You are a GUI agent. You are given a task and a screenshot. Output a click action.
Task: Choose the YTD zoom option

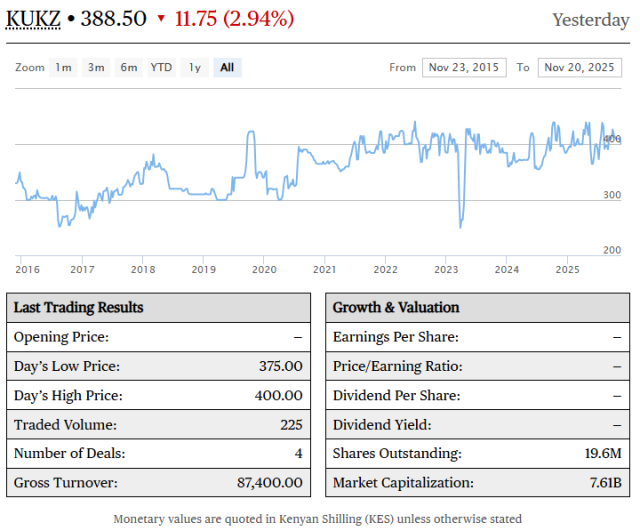tap(161, 67)
